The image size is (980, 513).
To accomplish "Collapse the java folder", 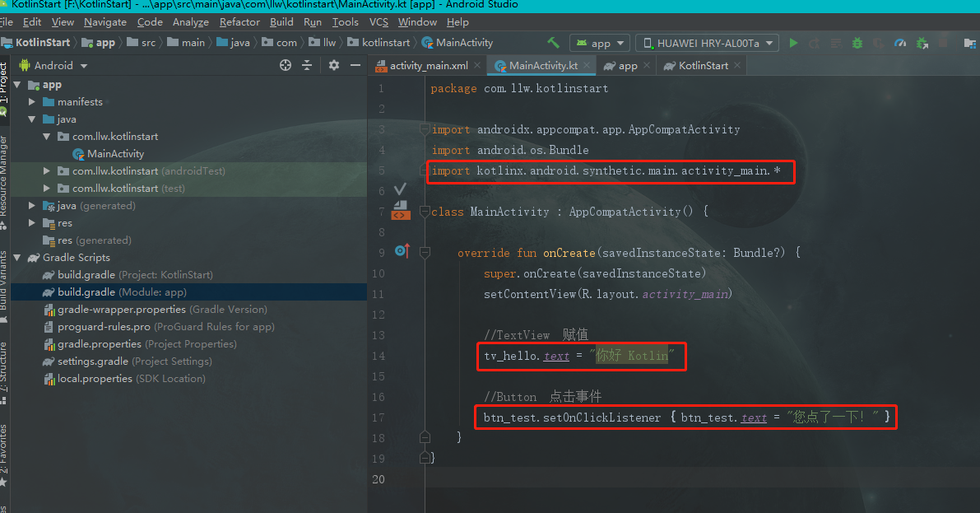I will [x=32, y=119].
